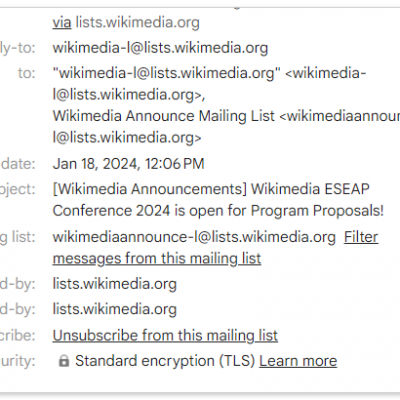Click the Wikimedia ESEAP Conference subject text
400x400 pixels.
[218, 200]
